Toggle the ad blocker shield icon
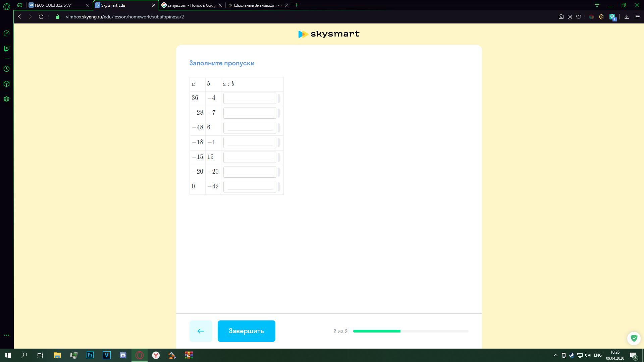Screen dimensions: 644x362 (x=570, y=17)
